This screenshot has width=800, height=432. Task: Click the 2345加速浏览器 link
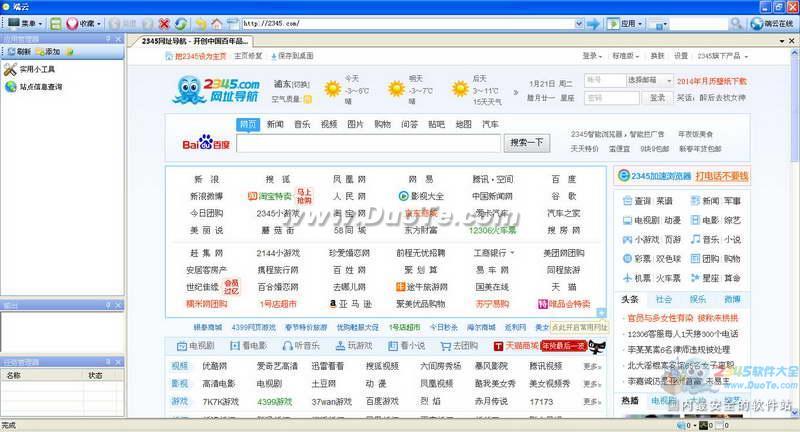[x=655, y=176]
